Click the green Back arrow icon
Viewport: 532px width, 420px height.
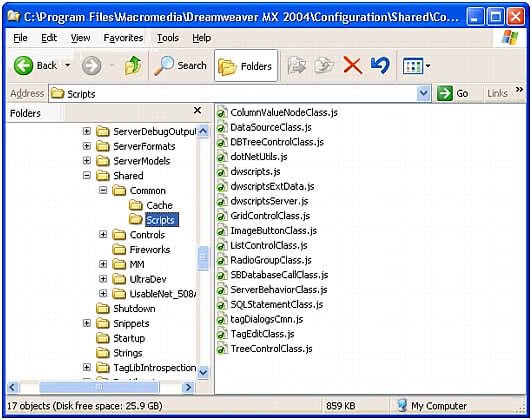tap(23, 65)
